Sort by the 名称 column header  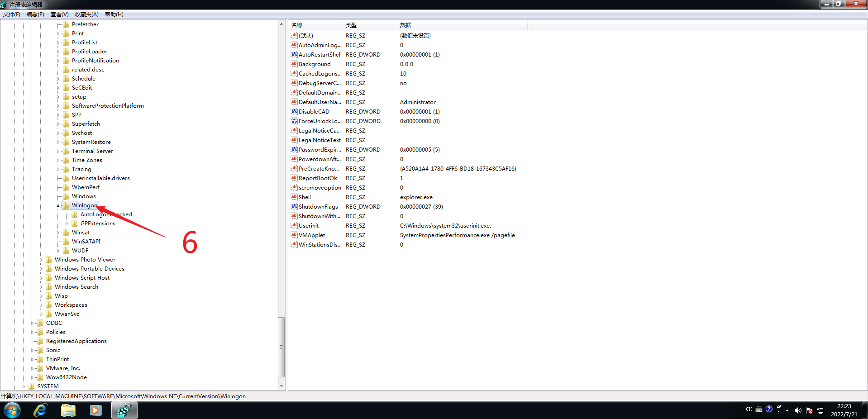click(x=316, y=25)
